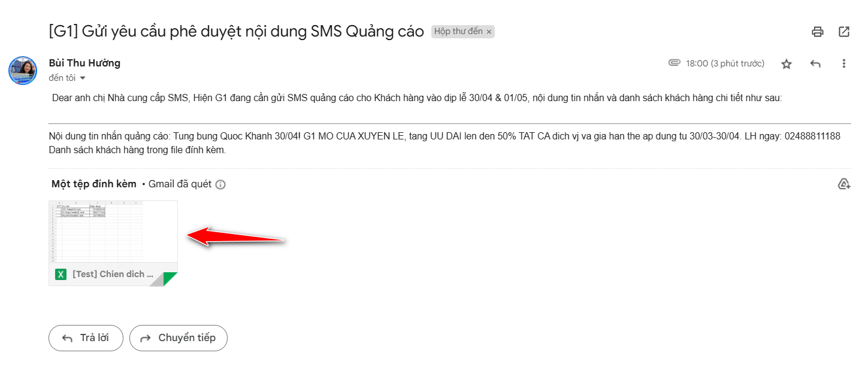Screen dimensions: 868x371
Task: Click the reply arrow icon beside the star
Action: [x=815, y=63]
